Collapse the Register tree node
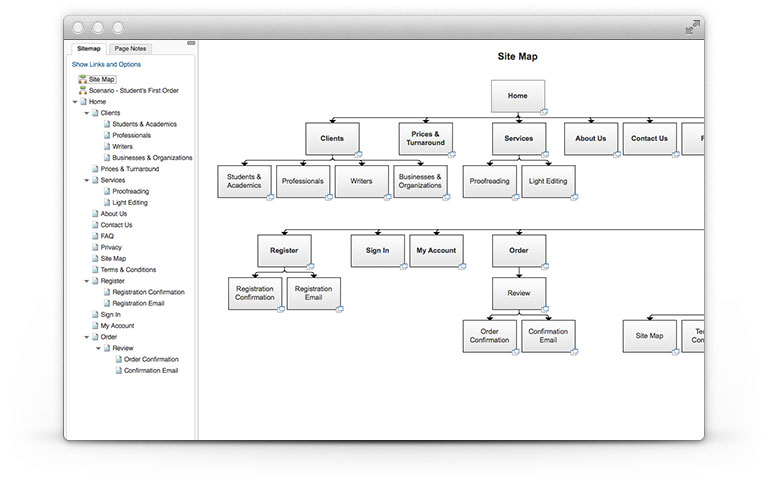768x480 pixels. 87,281
